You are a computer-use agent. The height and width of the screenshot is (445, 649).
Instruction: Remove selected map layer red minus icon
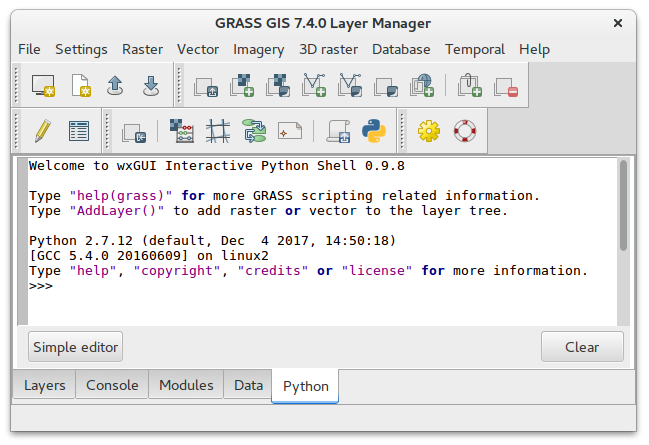[506, 87]
